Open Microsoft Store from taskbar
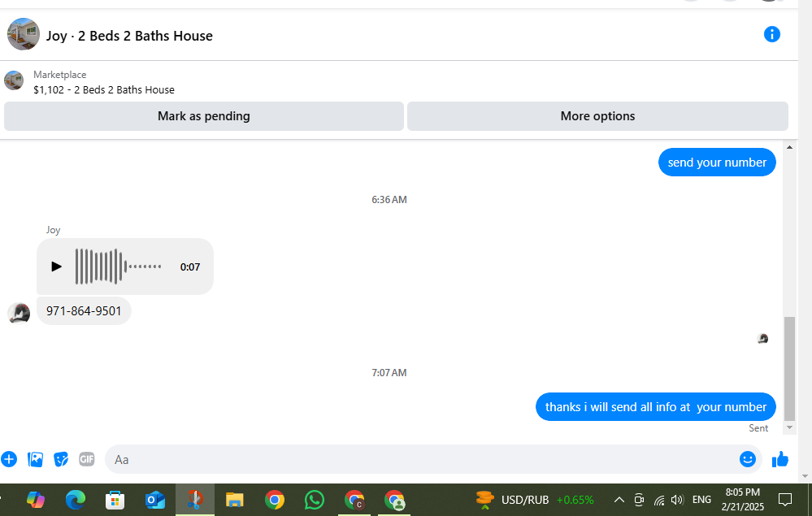The height and width of the screenshot is (516, 812). point(115,500)
